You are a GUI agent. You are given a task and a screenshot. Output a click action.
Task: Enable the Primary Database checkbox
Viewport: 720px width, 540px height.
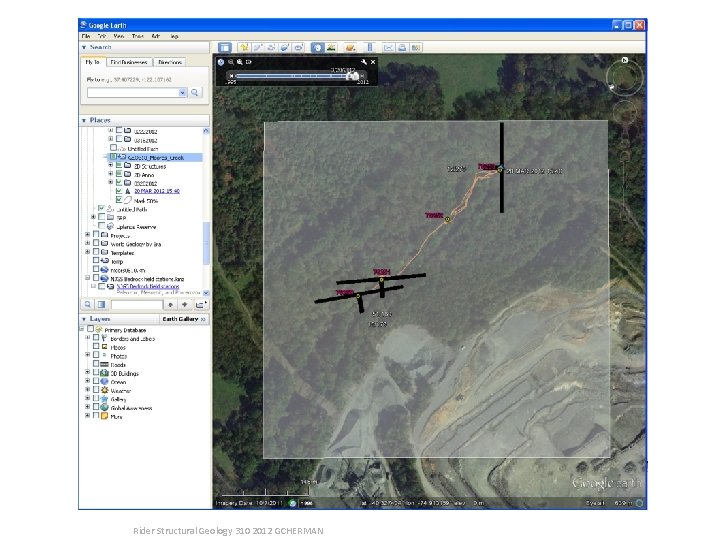[90, 329]
